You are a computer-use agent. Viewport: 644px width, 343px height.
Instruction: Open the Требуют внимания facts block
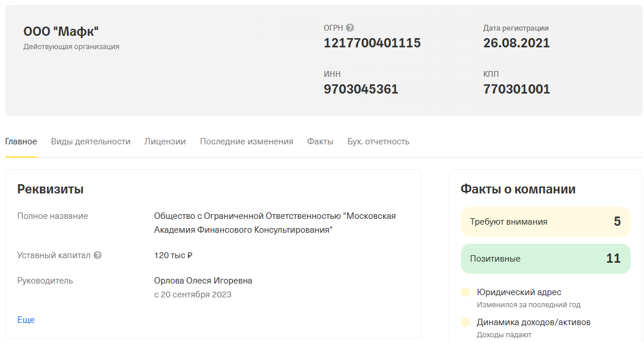click(x=545, y=222)
